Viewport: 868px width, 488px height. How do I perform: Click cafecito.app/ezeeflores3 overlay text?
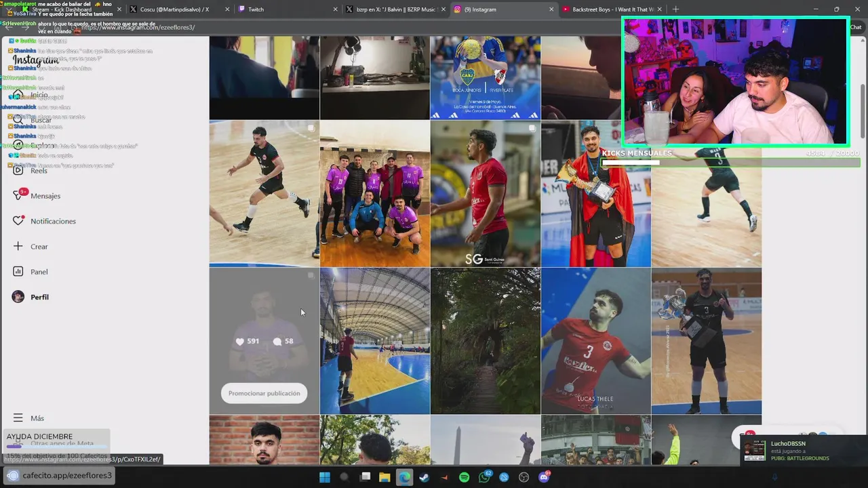67,476
